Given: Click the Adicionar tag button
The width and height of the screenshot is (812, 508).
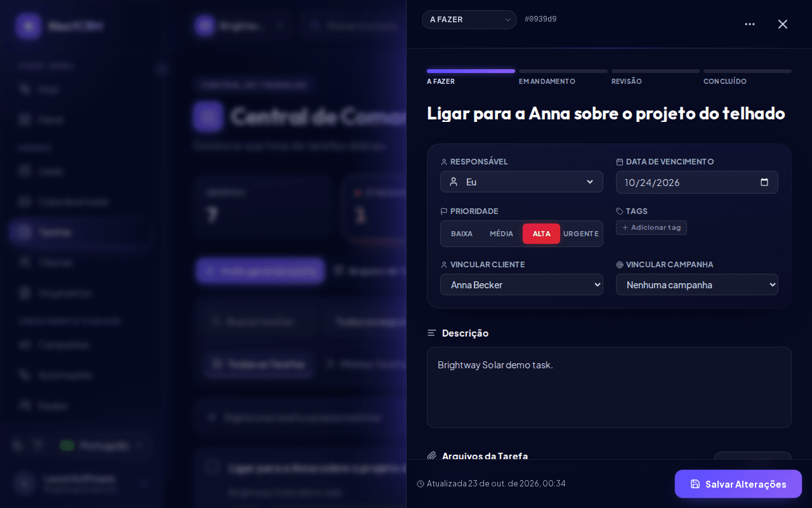Looking at the screenshot, I should [x=652, y=227].
